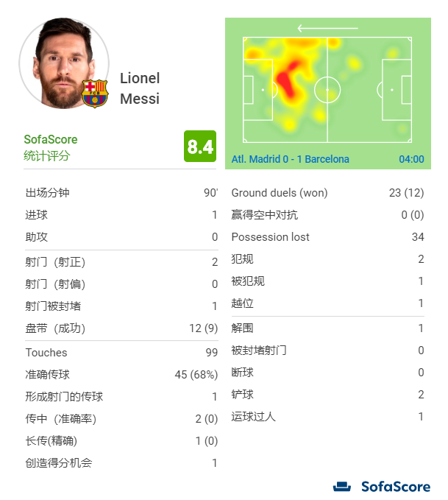
Task: Click the attack direction arrow above pitch
Action: click(327, 28)
